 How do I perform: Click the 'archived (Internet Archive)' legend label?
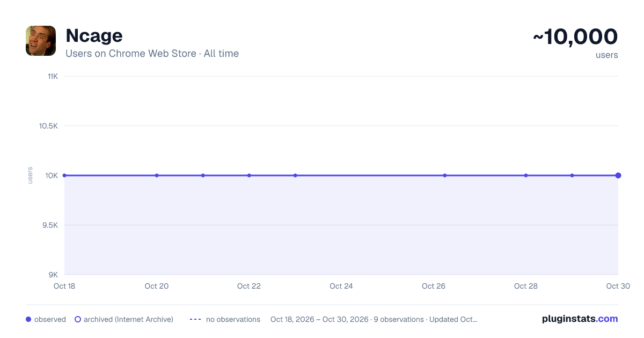128,319
